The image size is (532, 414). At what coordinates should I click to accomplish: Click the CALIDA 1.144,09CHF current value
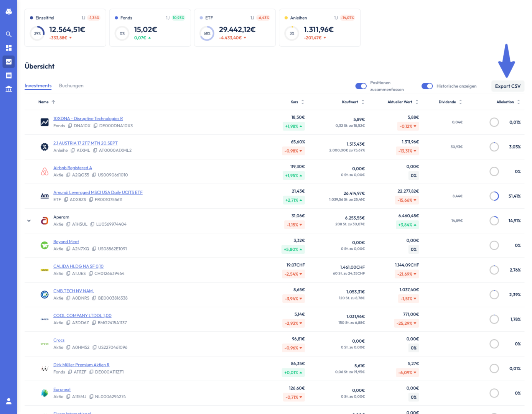point(407,265)
